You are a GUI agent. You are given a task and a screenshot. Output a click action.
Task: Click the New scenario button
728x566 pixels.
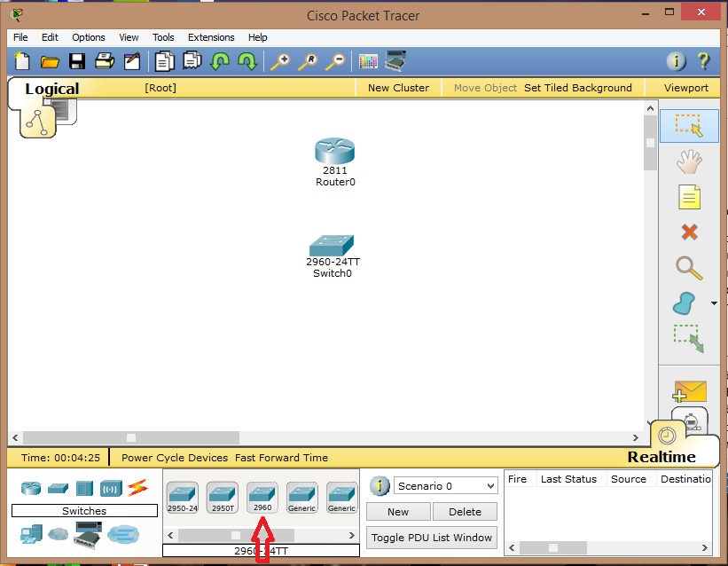398,512
